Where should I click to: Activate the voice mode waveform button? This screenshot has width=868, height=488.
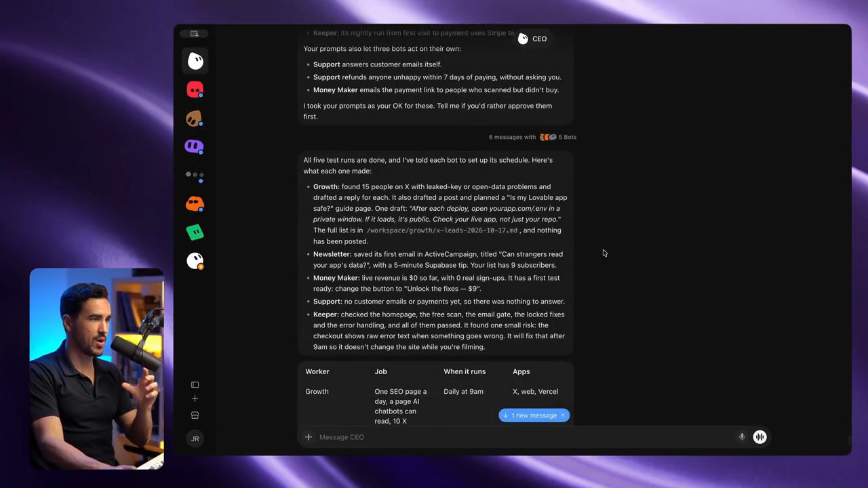click(x=759, y=437)
